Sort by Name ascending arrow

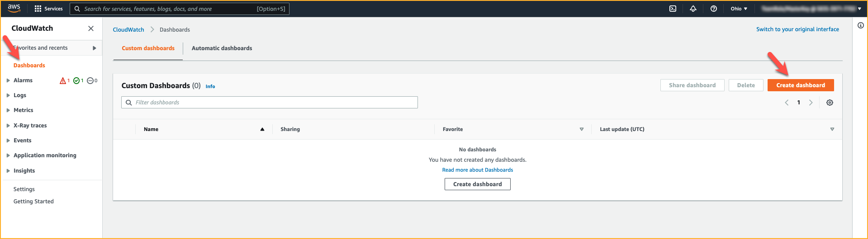(x=262, y=129)
